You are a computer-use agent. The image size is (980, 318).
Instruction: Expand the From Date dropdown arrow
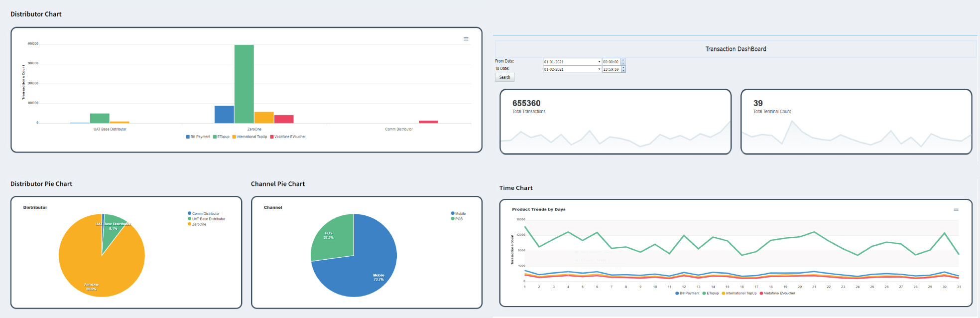[x=599, y=62]
